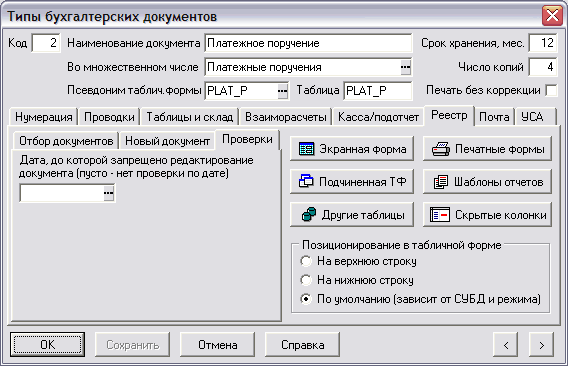Go to next record with right arrow
This screenshot has width=568, height=366.
click(541, 345)
